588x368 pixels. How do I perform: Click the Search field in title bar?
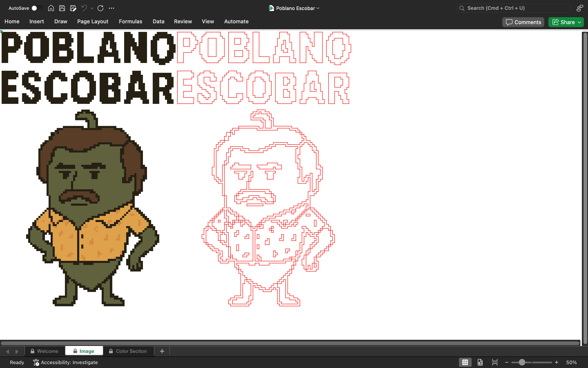pyautogui.click(x=513, y=8)
